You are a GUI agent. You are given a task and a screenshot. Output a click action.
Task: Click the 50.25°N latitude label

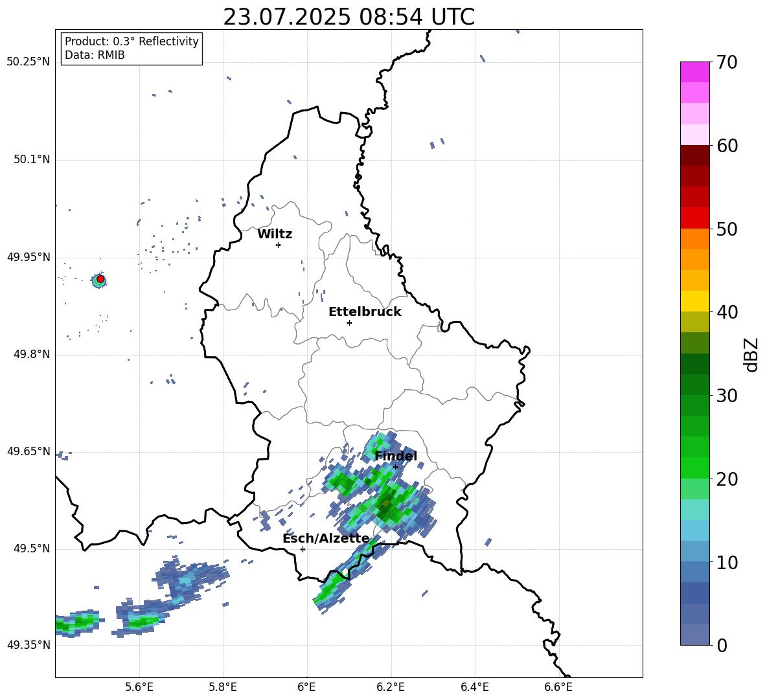pos(29,62)
